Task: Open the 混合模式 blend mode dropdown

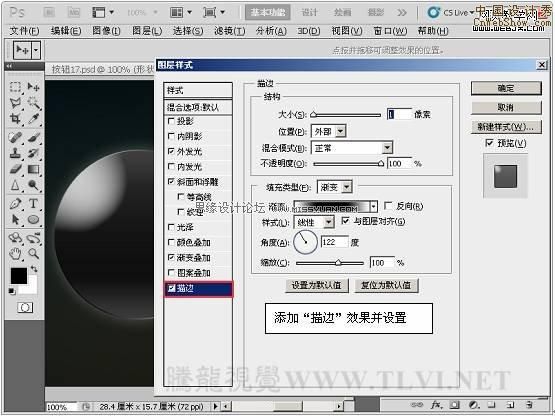Action: 352,148
